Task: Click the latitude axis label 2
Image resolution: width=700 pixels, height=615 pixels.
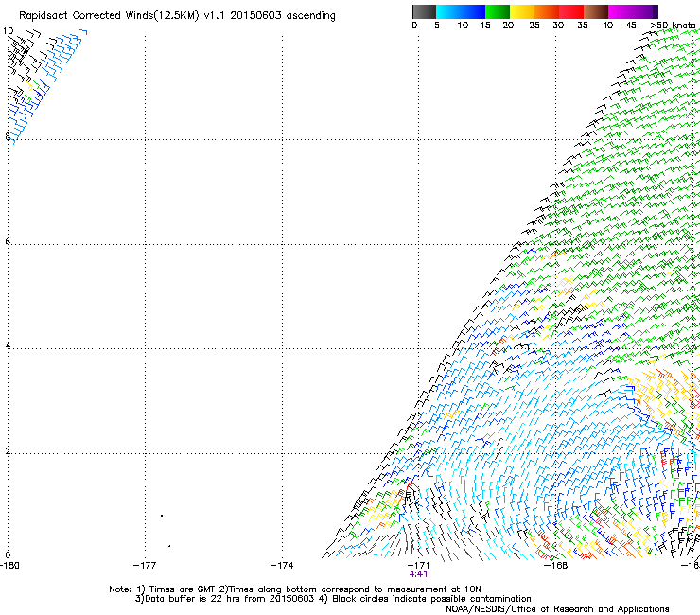Action: pyautogui.click(x=8, y=450)
